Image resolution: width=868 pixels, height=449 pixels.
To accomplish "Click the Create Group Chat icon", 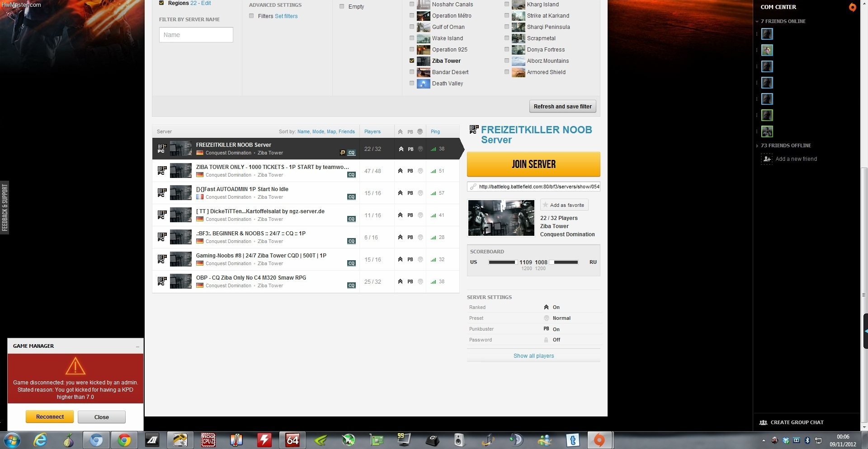I will click(763, 423).
